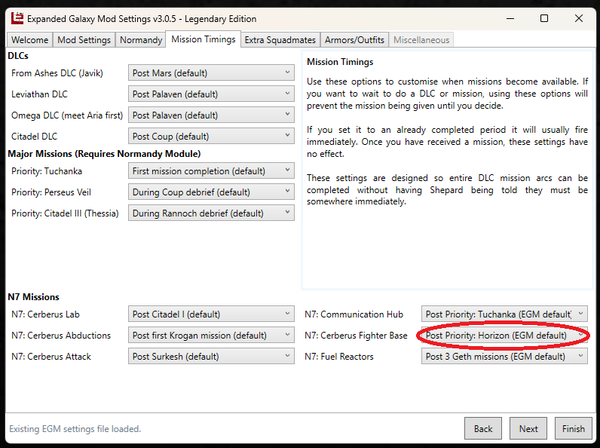The image size is (600, 448).
Task: Expand the Omega DLC timing dropdown
Action: [211, 115]
